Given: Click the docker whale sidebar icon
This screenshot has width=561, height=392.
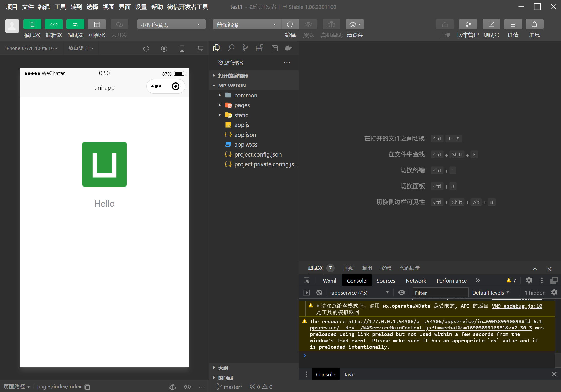Looking at the screenshot, I should (288, 48).
